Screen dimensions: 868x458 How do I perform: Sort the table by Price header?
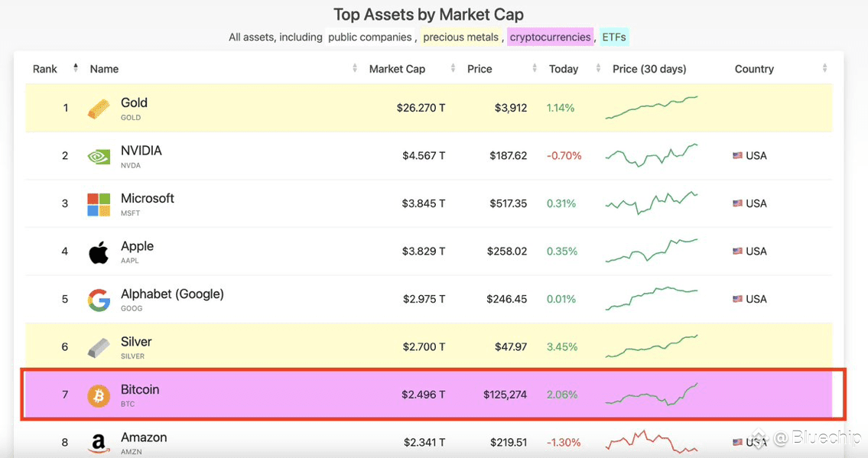coord(480,69)
